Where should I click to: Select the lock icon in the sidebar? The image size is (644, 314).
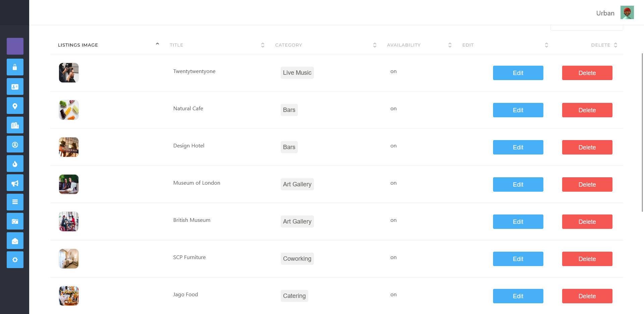pos(15,67)
